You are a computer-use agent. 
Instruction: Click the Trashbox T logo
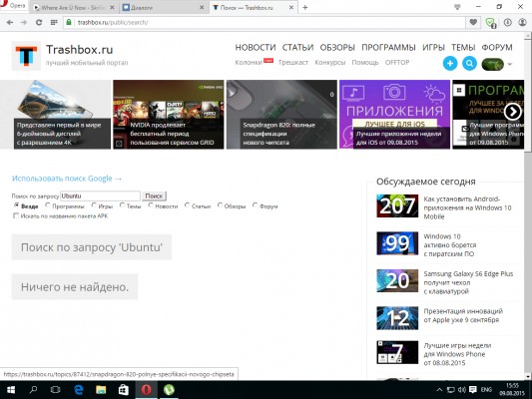tap(26, 56)
